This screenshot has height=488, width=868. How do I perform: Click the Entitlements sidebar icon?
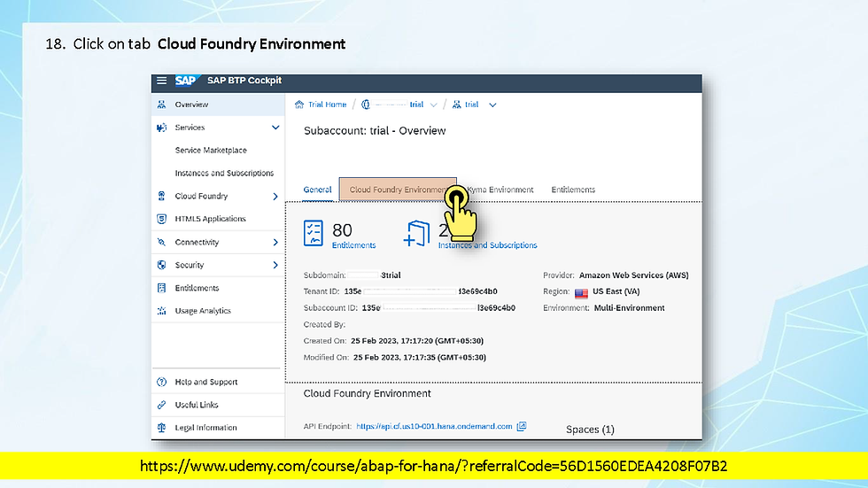pyautogui.click(x=161, y=288)
